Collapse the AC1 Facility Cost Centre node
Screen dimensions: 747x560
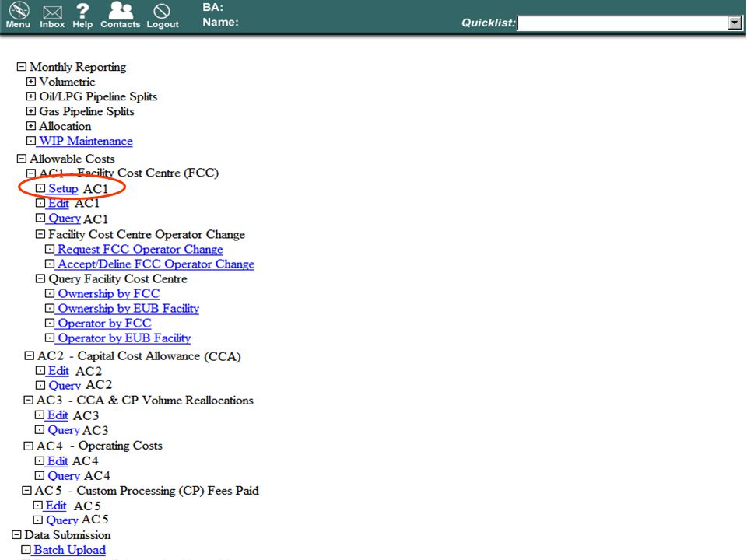point(31,173)
